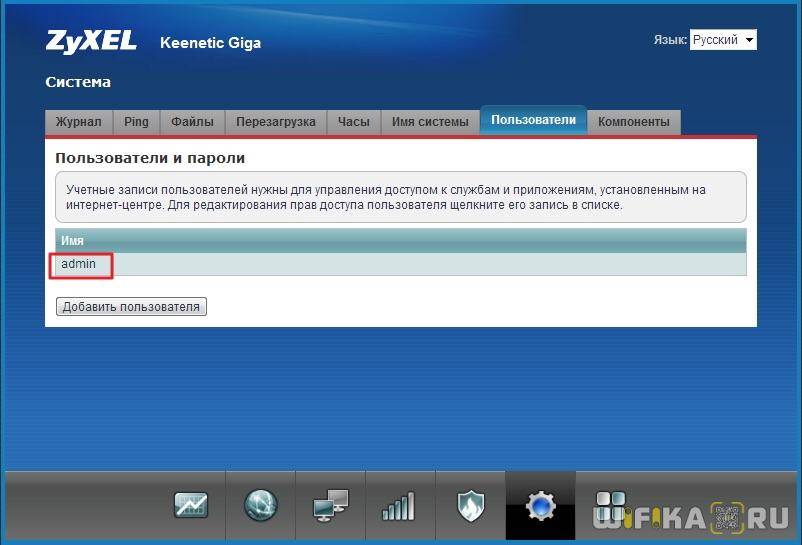The height and width of the screenshot is (545, 802).
Task: Open Wi-Fi settings via signal bars icon
Action: (399, 506)
